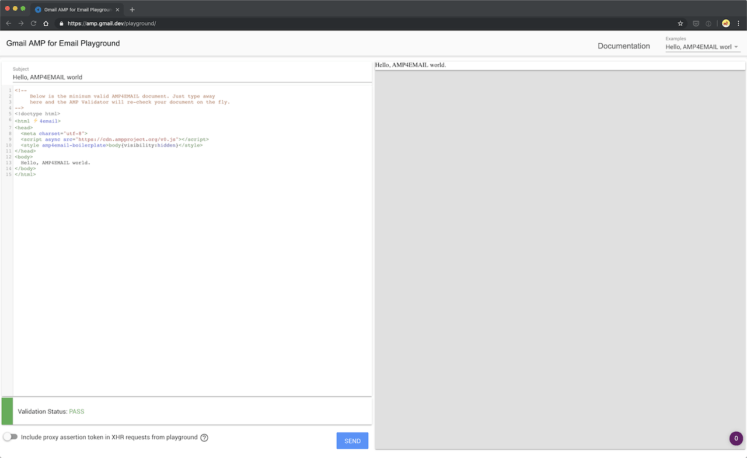The image size is (747, 458).
Task: Bookmark this page with the star icon
Action: tap(680, 23)
